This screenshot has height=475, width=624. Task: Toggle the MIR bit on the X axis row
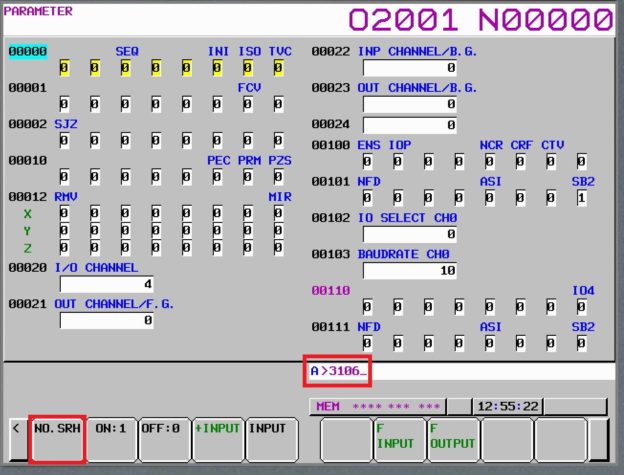278,213
